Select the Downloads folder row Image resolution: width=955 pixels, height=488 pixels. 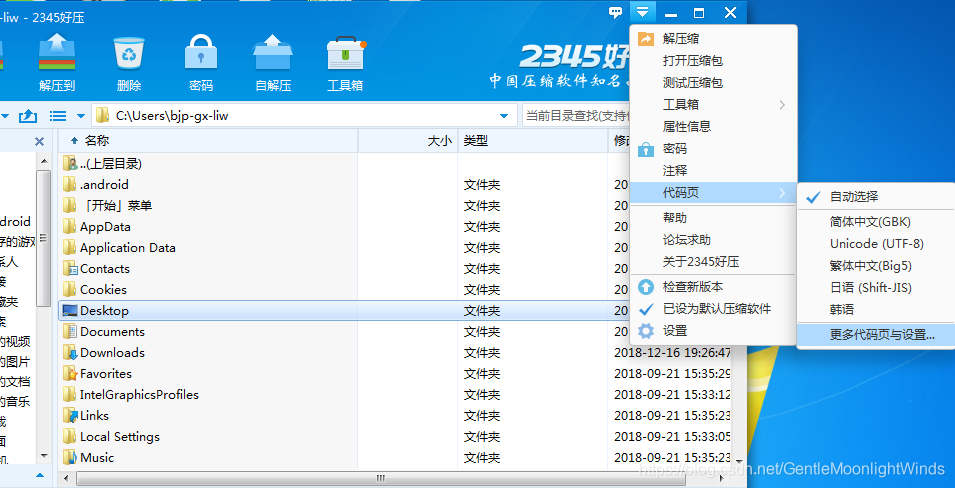[396, 353]
